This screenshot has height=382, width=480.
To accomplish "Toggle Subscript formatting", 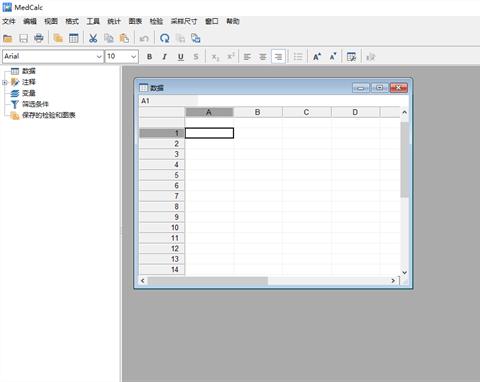I will coord(215,57).
